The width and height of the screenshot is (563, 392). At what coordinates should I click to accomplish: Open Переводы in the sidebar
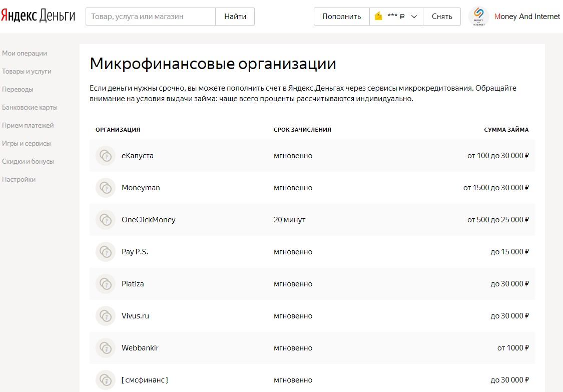(x=18, y=89)
